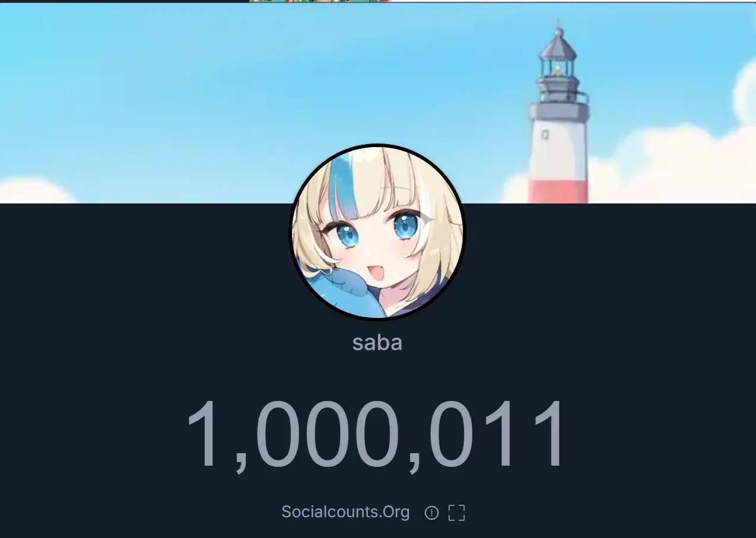Click the blue sky area of the banner
The height and width of the screenshot is (538, 756).
(x=237, y=89)
